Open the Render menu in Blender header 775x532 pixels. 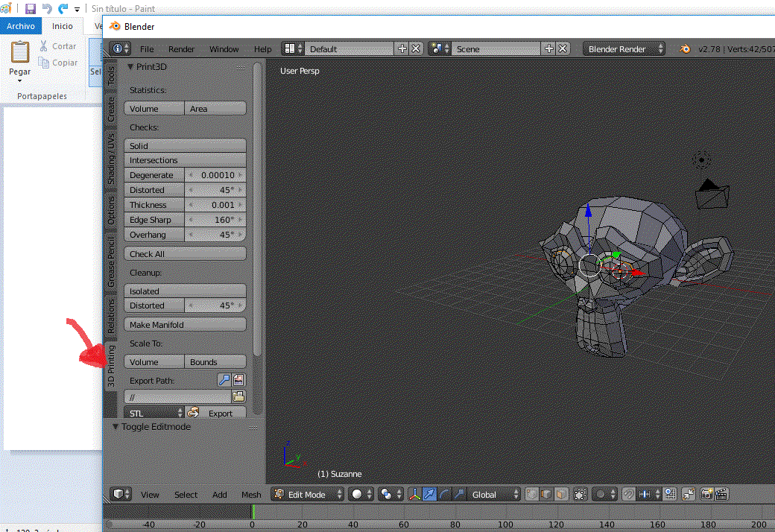[181, 49]
